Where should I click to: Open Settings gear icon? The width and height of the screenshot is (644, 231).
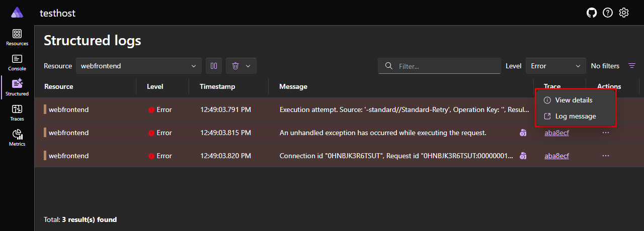(624, 13)
